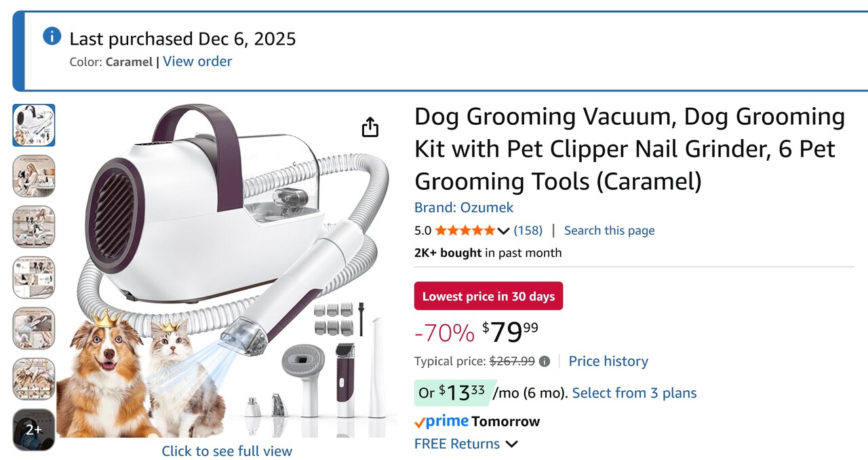
Task: Expand the FREE Returns chevron
Action: (512, 444)
